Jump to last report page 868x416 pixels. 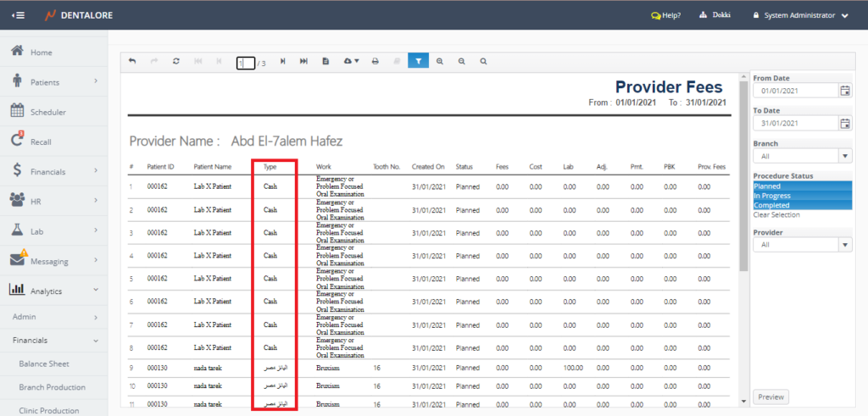tap(303, 61)
